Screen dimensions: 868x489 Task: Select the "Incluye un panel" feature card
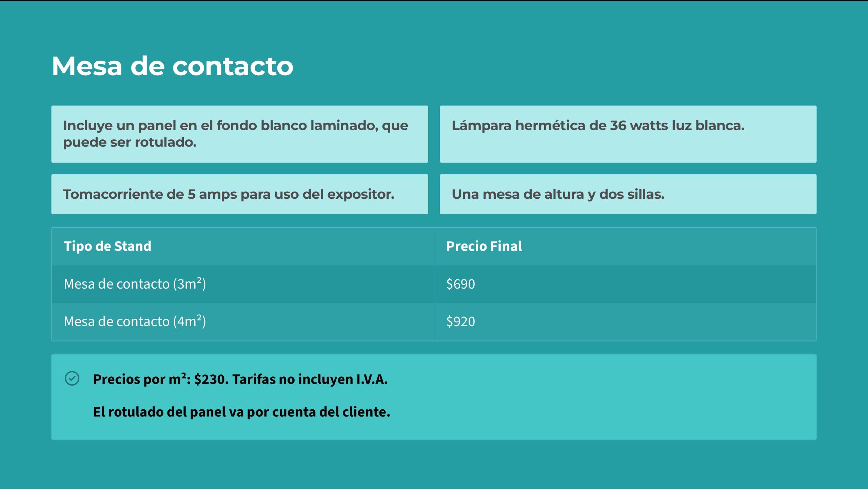coord(239,134)
